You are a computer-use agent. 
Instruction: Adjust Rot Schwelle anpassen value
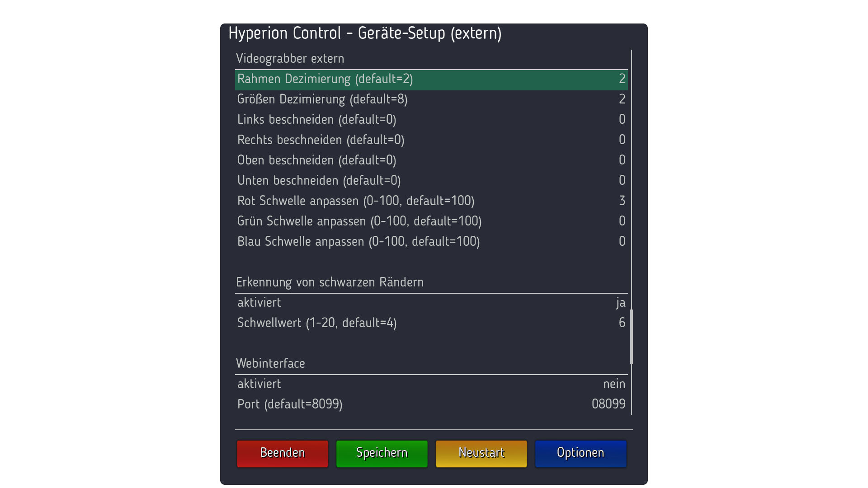coord(622,201)
